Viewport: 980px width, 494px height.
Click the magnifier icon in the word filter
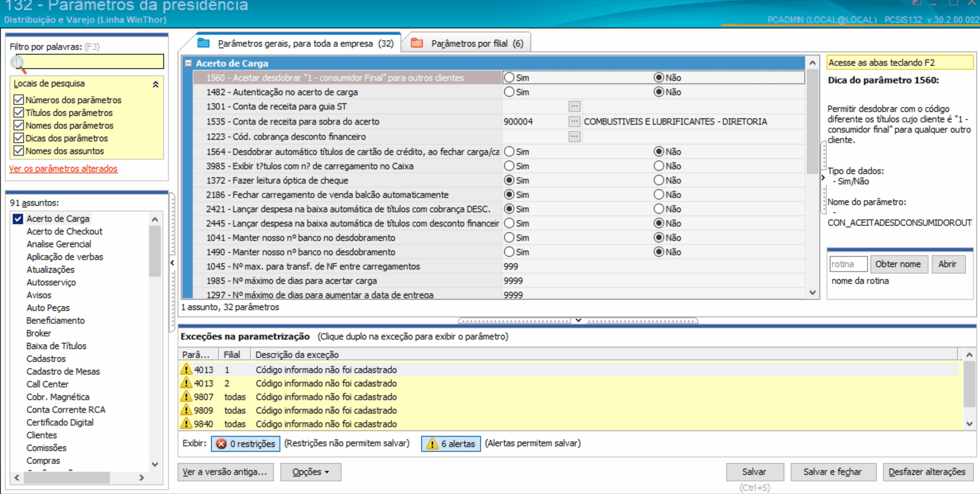[18, 63]
